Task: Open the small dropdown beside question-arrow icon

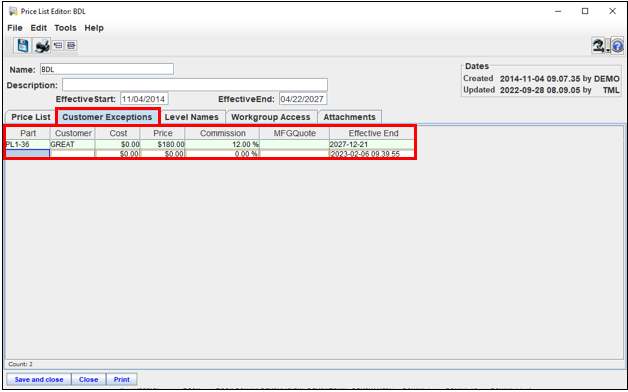Action: pos(608,46)
